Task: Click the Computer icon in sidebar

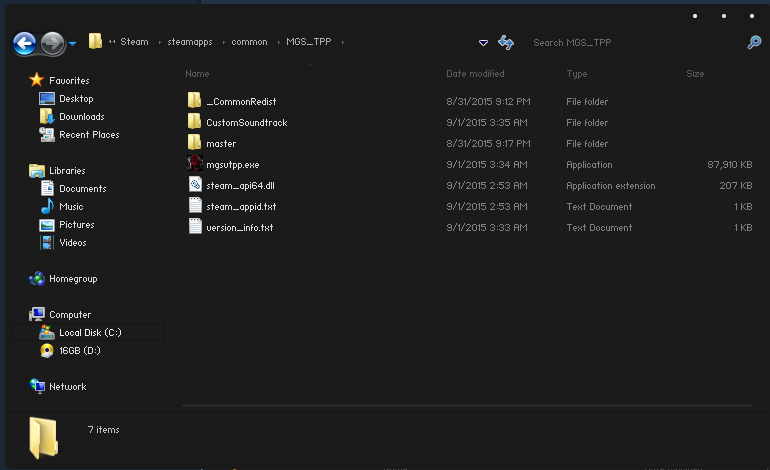Action: pyautogui.click(x=37, y=314)
